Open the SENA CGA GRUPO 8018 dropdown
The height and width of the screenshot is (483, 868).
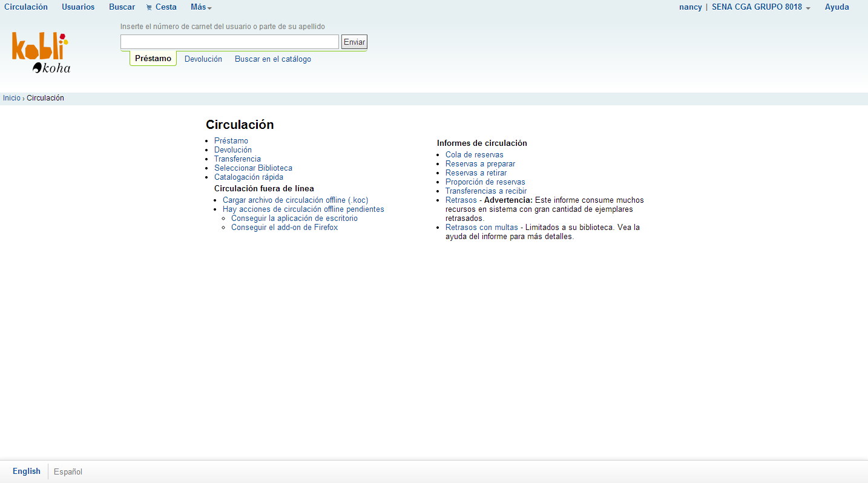[x=760, y=7]
